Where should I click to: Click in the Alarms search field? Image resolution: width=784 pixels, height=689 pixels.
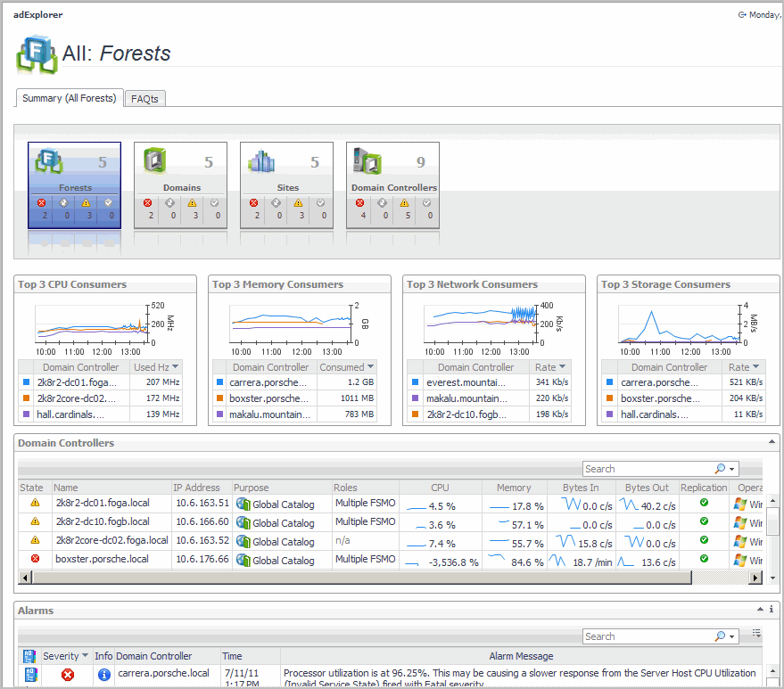pos(648,636)
